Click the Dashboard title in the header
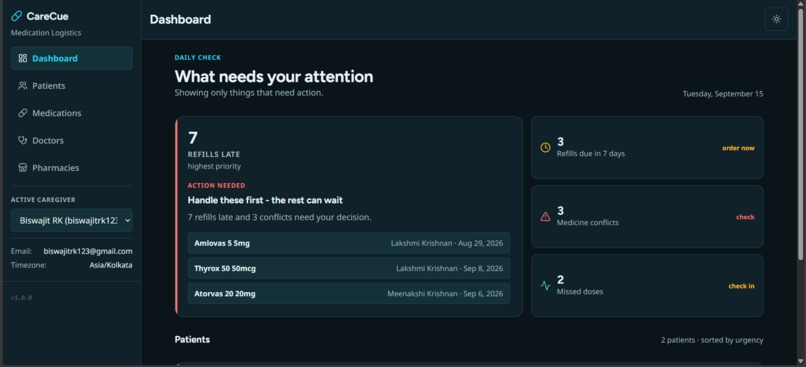806x367 pixels. [x=180, y=20]
